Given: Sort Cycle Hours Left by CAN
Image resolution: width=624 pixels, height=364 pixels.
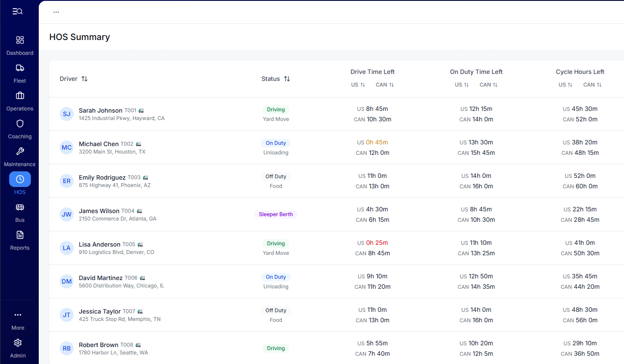Looking at the screenshot, I should [592, 85].
